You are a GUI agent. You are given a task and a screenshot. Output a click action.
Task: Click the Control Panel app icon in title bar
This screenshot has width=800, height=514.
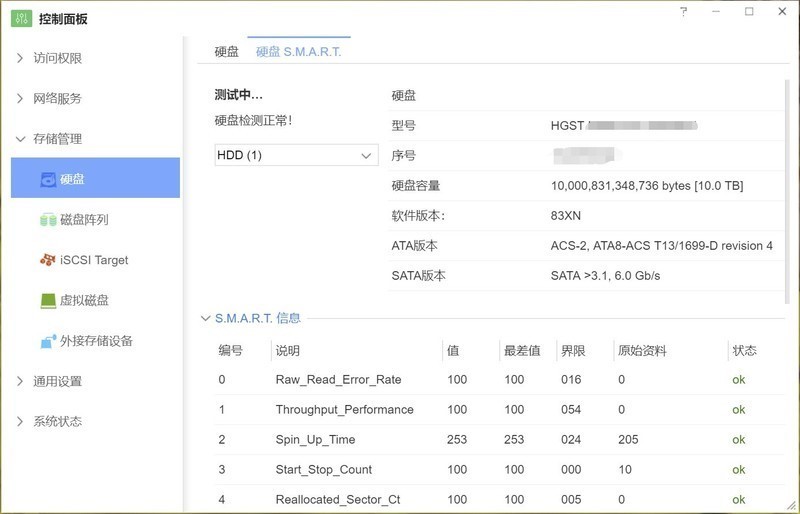click(21, 19)
